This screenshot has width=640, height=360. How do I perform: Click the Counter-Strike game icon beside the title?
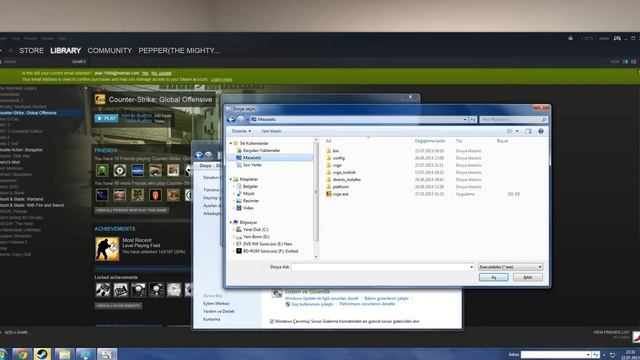100,99
